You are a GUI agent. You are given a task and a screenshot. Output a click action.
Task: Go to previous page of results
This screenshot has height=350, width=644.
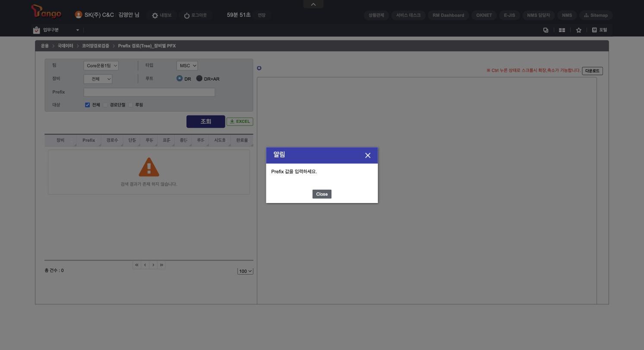pyautogui.click(x=145, y=265)
